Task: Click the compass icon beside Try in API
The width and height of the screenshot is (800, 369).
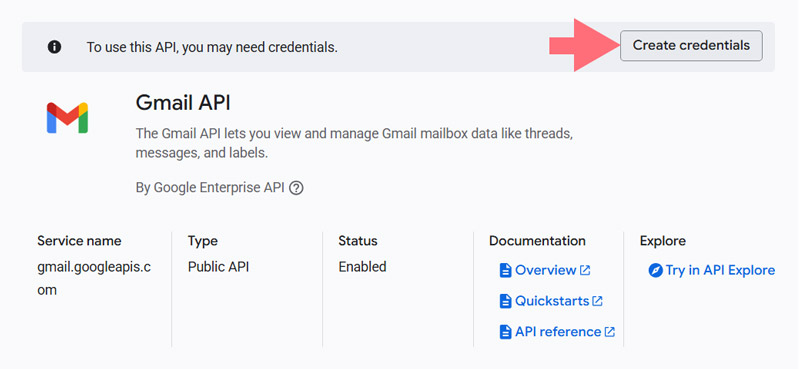Action: point(655,270)
